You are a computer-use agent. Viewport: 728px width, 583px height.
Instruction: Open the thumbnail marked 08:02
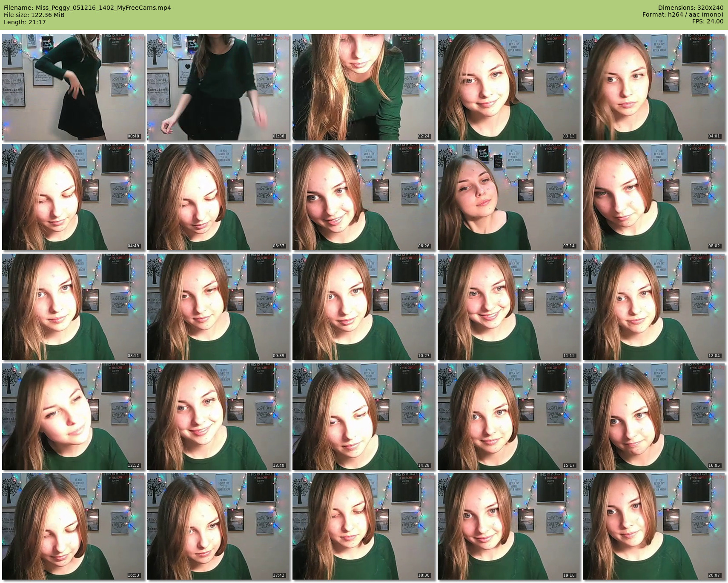click(654, 197)
